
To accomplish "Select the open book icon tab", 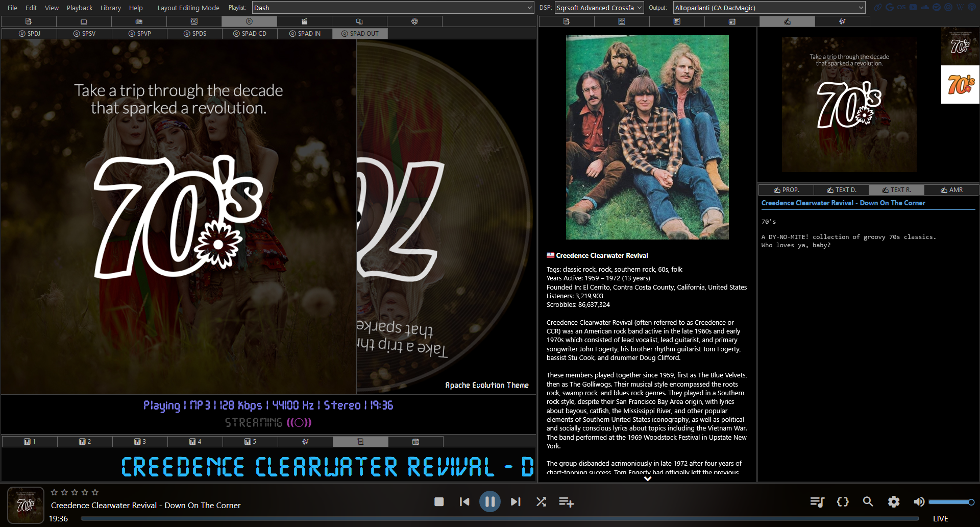I will click(x=84, y=21).
